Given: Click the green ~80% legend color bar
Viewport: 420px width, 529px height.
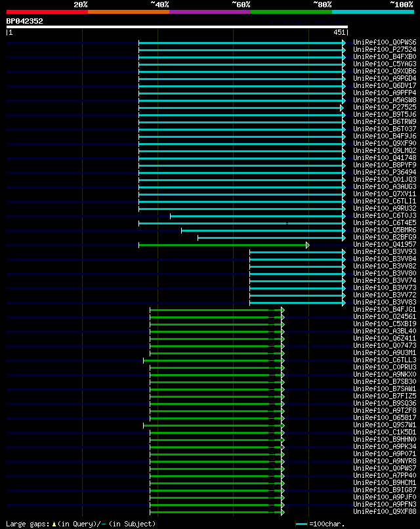Looking at the screenshot, I should tap(291, 12).
